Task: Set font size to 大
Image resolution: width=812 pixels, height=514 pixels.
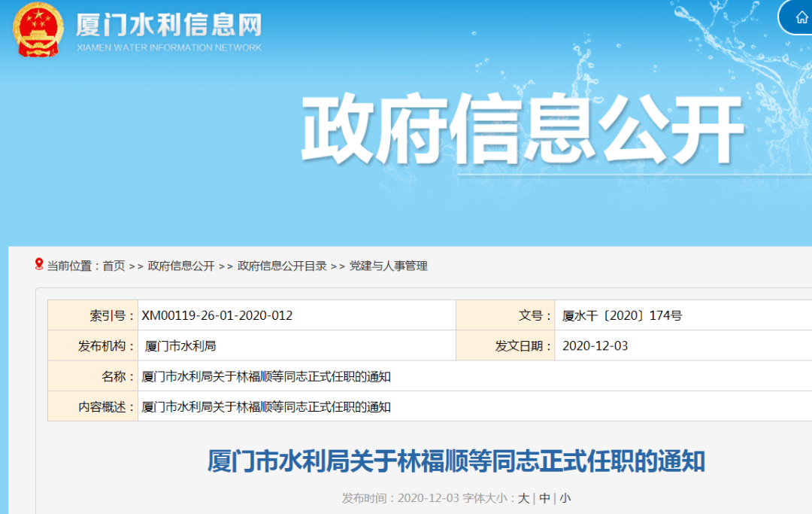Action: [523, 498]
